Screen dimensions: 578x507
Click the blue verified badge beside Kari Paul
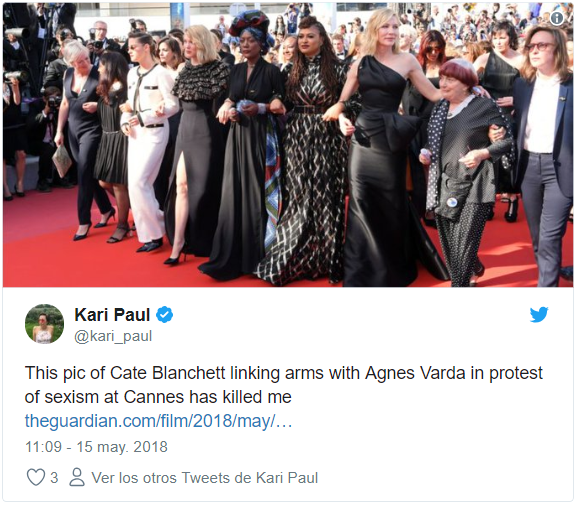click(164, 315)
